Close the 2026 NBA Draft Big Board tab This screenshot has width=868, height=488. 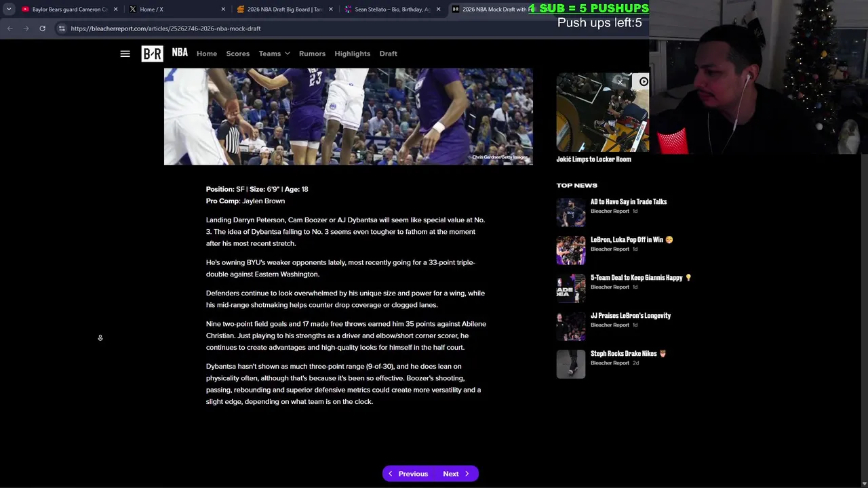point(331,9)
